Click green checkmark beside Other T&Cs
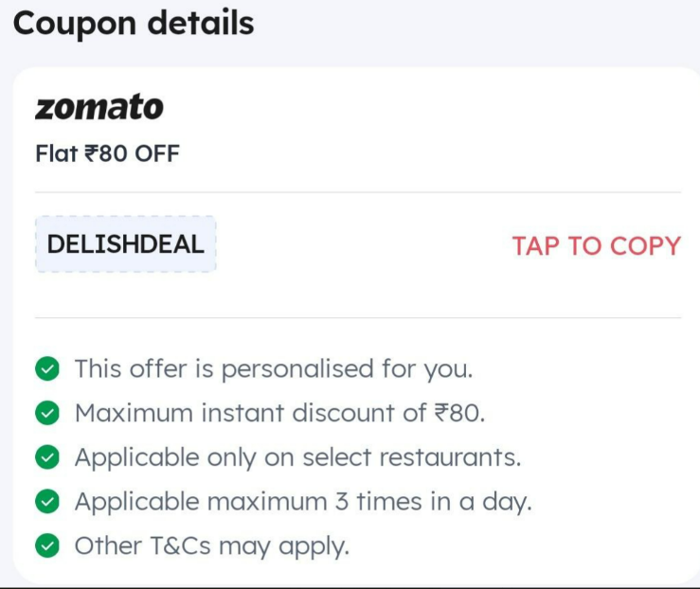The image size is (700, 589). [46, 545]
